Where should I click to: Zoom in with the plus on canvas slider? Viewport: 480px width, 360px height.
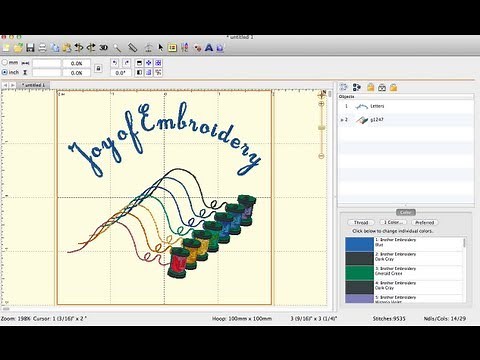pos(321,104)
